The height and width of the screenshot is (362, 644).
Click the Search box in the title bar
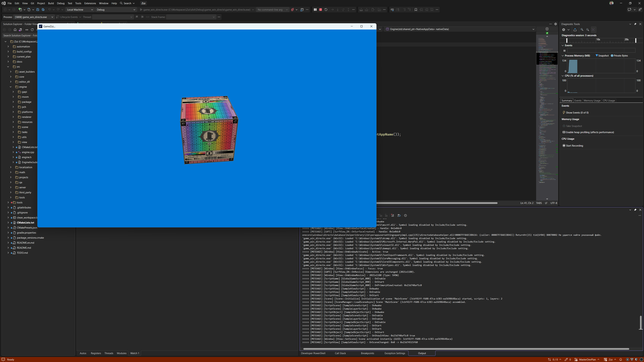click(x=127, y=3)
